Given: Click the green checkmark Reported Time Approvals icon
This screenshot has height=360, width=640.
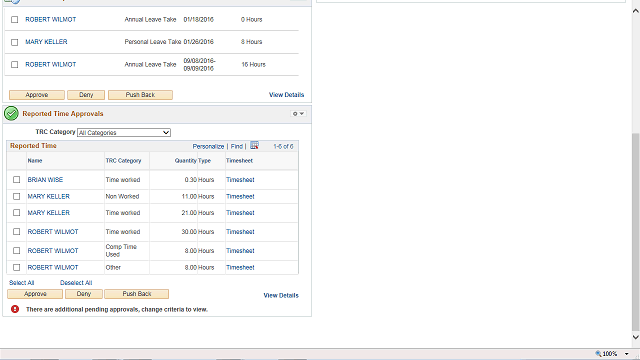Looking at the screenshot, I should click(x=11, y=114).
